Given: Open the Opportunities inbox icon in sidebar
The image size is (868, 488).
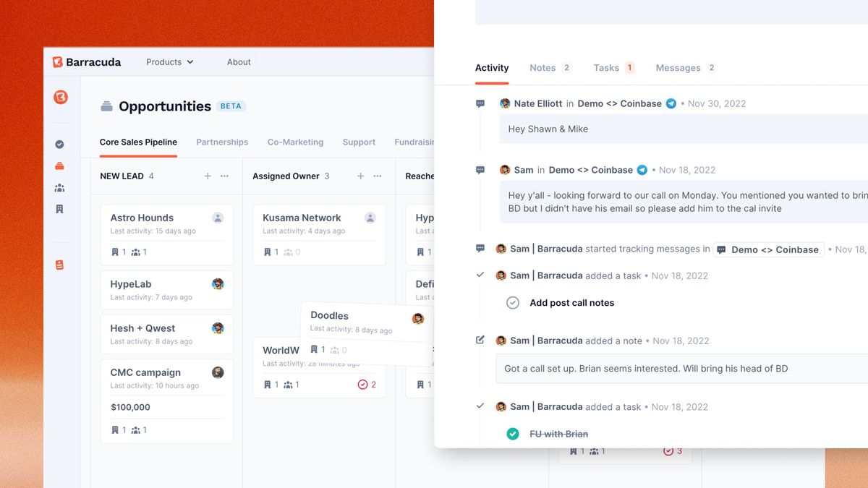Looking at the screenshot, I should 60,165.
